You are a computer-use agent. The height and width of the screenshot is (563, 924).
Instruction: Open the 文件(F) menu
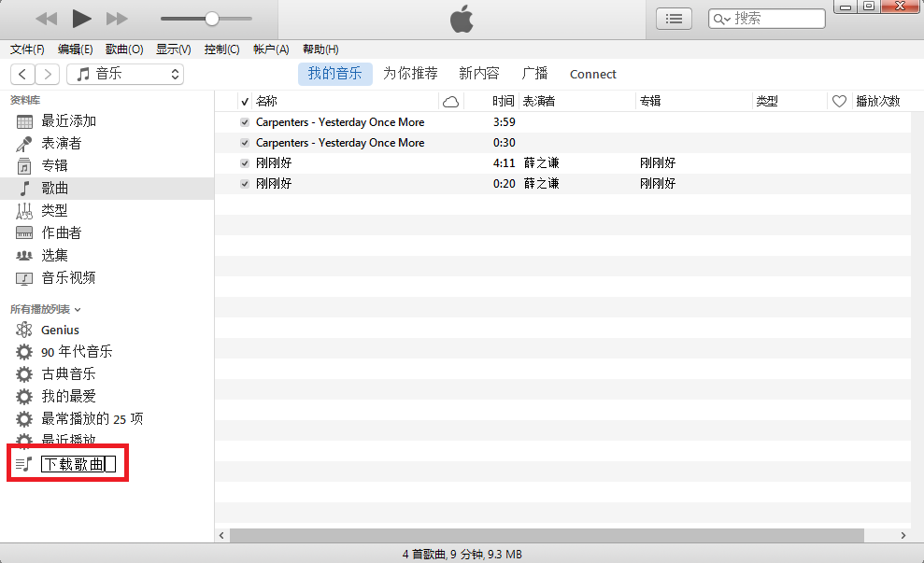(27, 49)
